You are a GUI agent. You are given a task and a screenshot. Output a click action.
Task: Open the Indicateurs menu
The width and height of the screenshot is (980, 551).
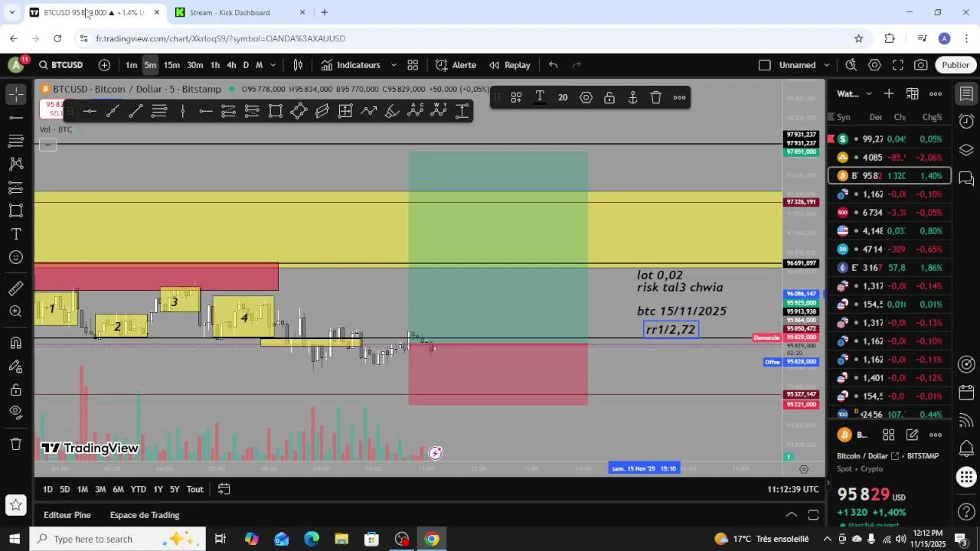pyautogui.click(x=351, y=65)
